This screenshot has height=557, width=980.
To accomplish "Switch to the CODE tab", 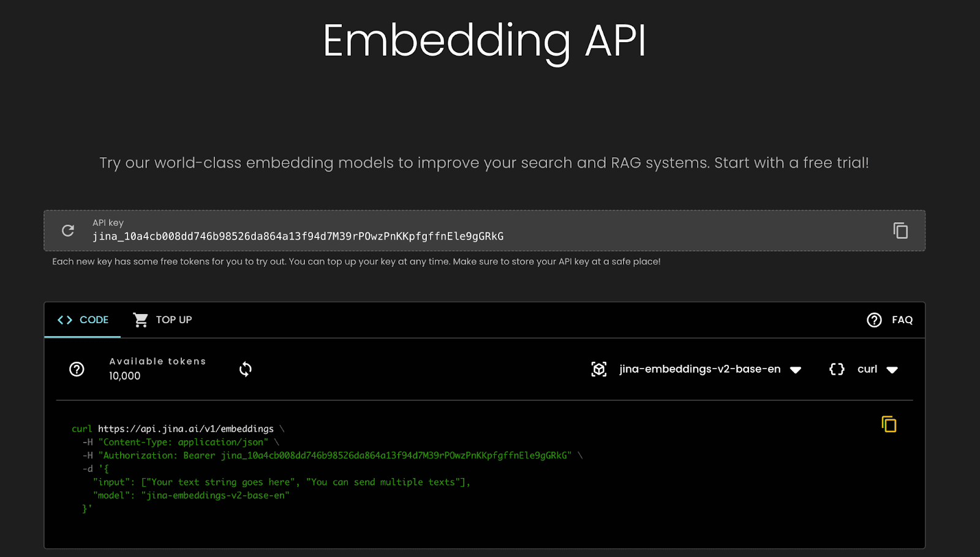I will (94, 320).
